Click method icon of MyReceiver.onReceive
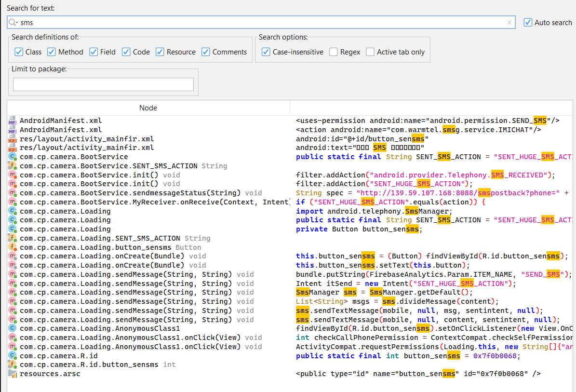576x392 pixels. pyautogui.click(x=13, y=202)
